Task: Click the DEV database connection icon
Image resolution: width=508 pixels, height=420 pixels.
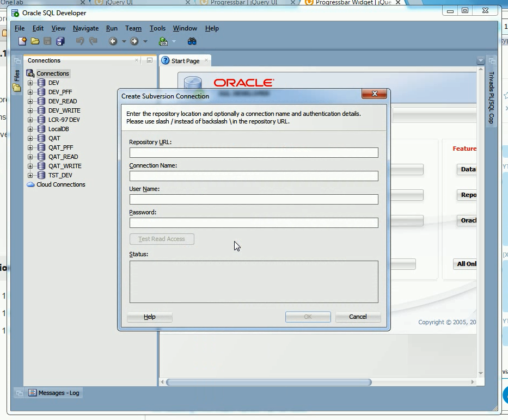Action: tap(41, 83)
